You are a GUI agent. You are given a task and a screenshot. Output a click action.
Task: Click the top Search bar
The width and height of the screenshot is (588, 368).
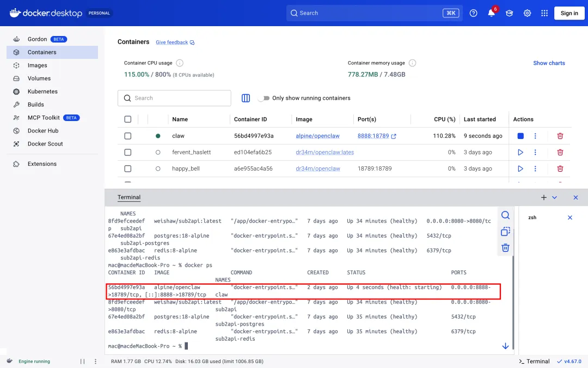click(374, 13)
